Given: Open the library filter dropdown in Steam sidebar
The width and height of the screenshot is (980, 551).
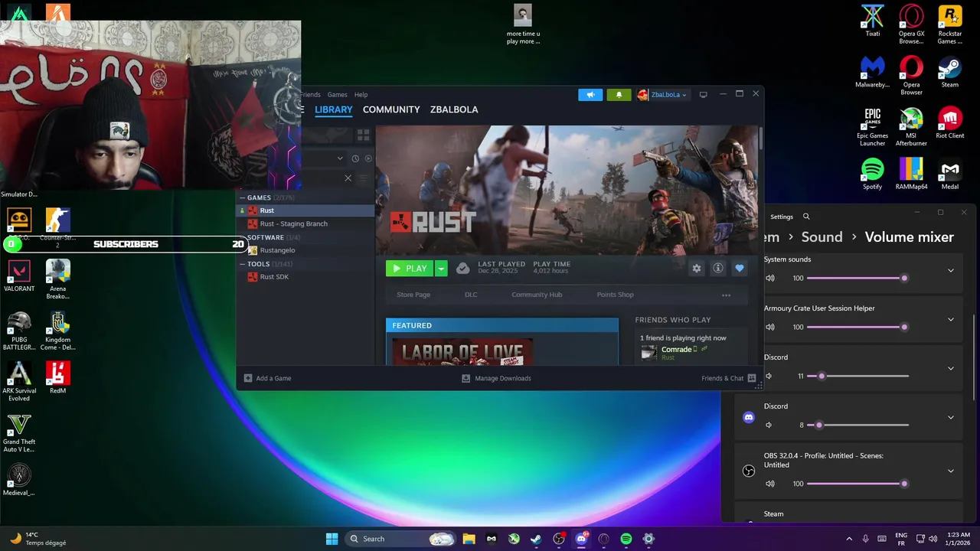Looking at the screenshot, I should tap(340, 158).
